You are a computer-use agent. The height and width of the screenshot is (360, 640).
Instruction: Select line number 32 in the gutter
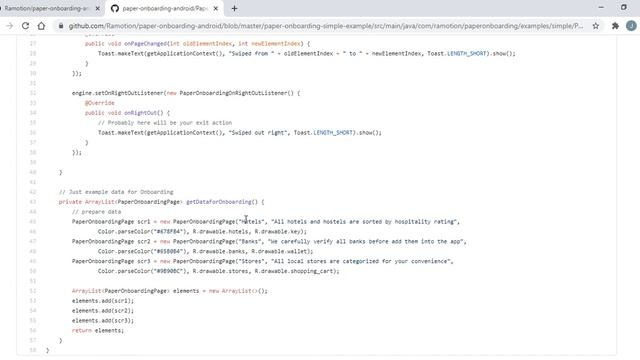tap(33, 93)
